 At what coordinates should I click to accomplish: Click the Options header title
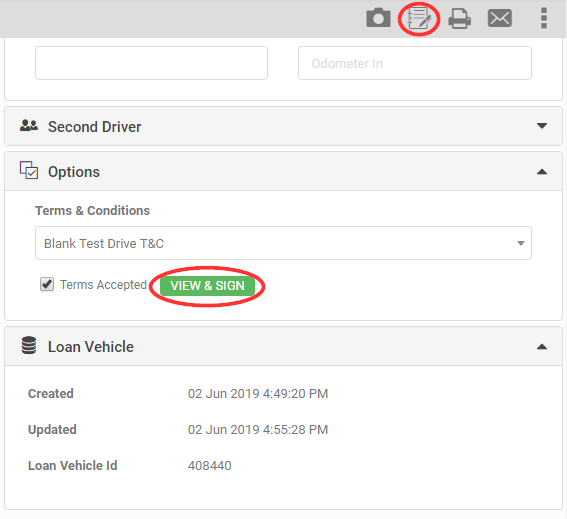[74, 172]
